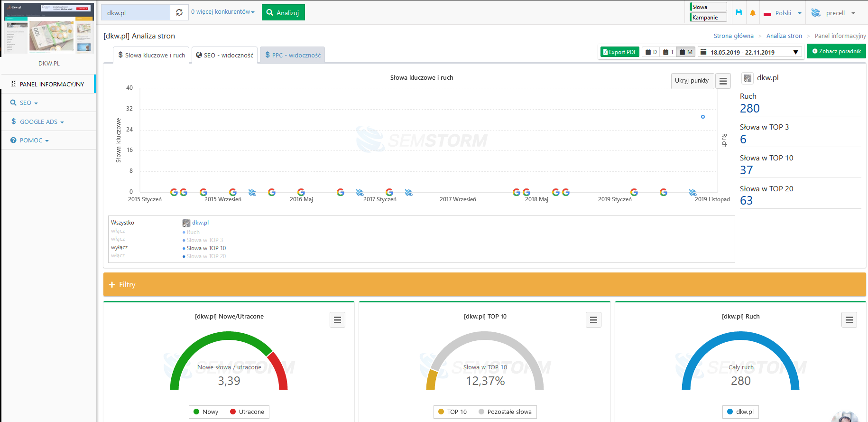
Task: Toggle Nowy legend item on Nowe/Utracone gauge
Action: click(206, 412)
